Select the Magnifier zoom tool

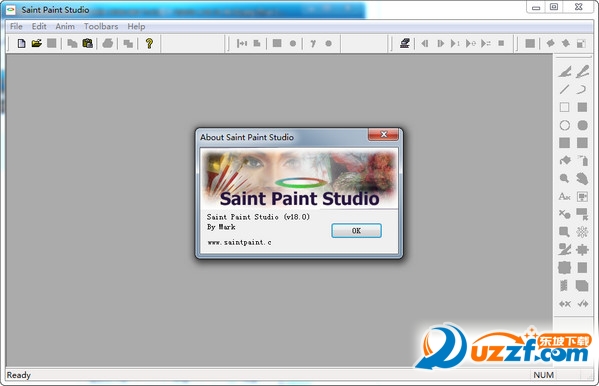pyautogui.click(x=564, y=178)
